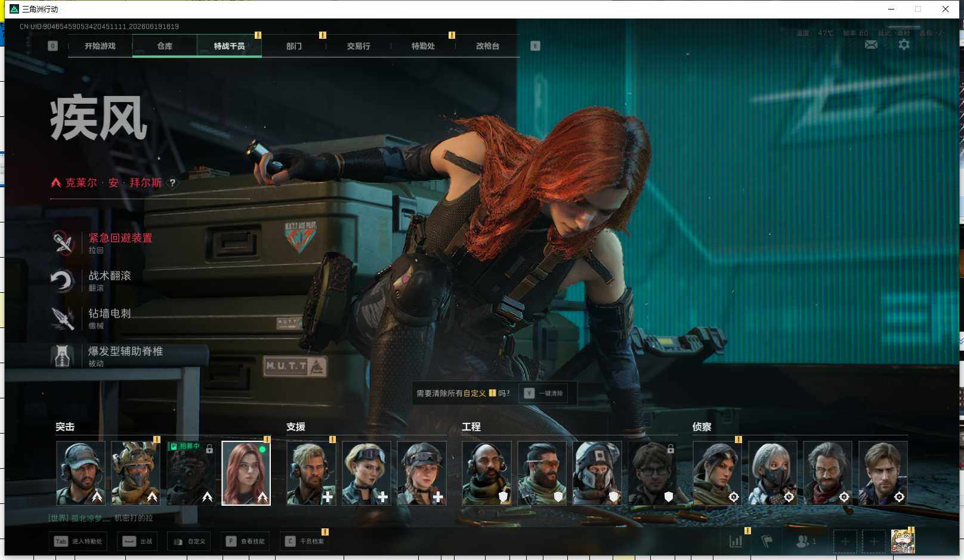The height and width of the screenshot is (560, 964).
Task: Select the 紧急回避装置 skill icon
Action: 63,243
